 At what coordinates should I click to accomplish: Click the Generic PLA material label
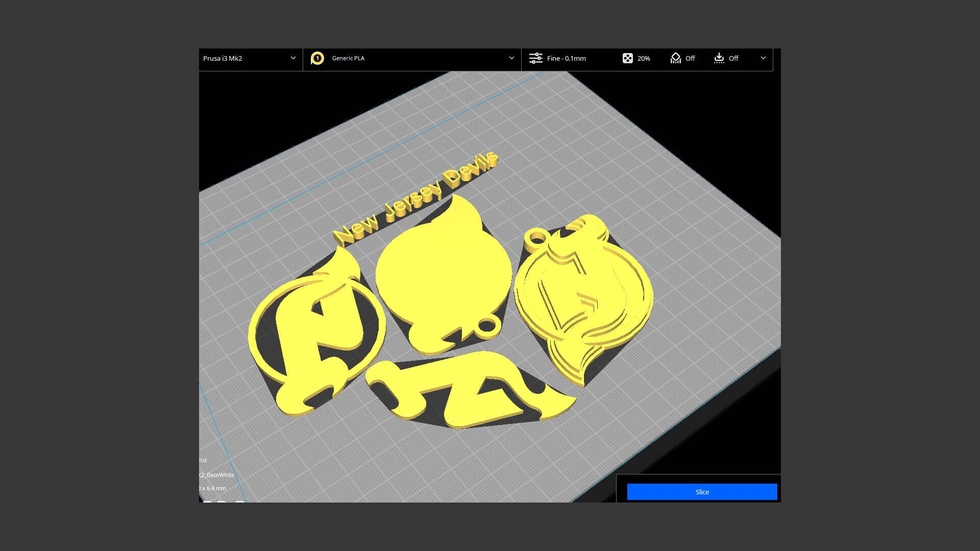tap(348, 58)
